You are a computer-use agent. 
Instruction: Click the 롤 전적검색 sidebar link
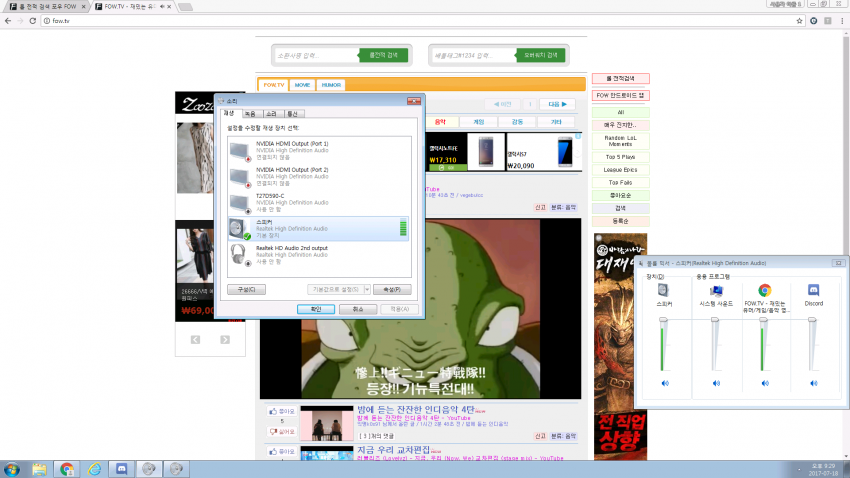(621, 79)
